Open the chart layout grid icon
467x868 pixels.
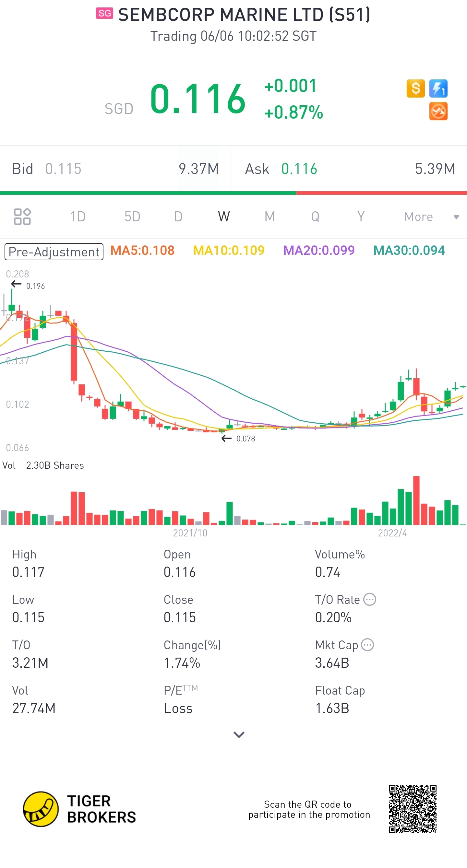[22, 217]
